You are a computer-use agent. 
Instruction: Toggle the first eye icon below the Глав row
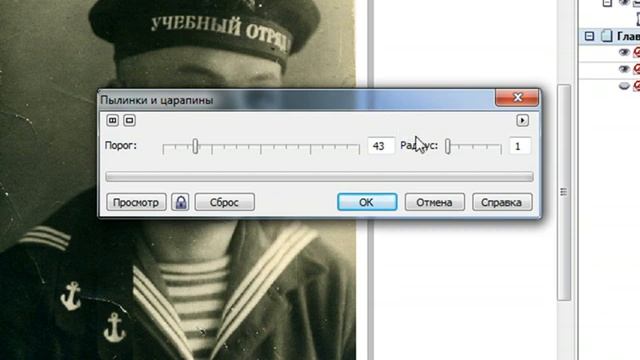624,52
